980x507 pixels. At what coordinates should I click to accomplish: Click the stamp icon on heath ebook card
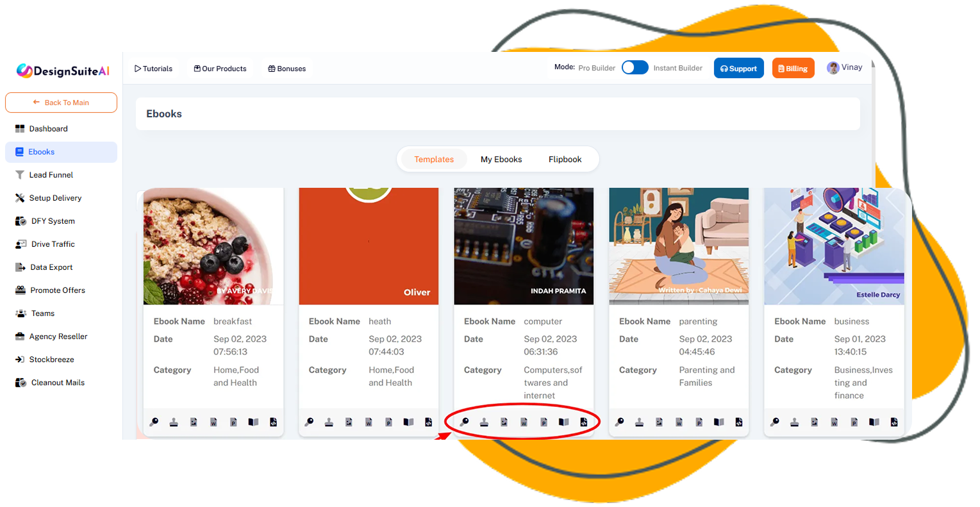[329, 422]
